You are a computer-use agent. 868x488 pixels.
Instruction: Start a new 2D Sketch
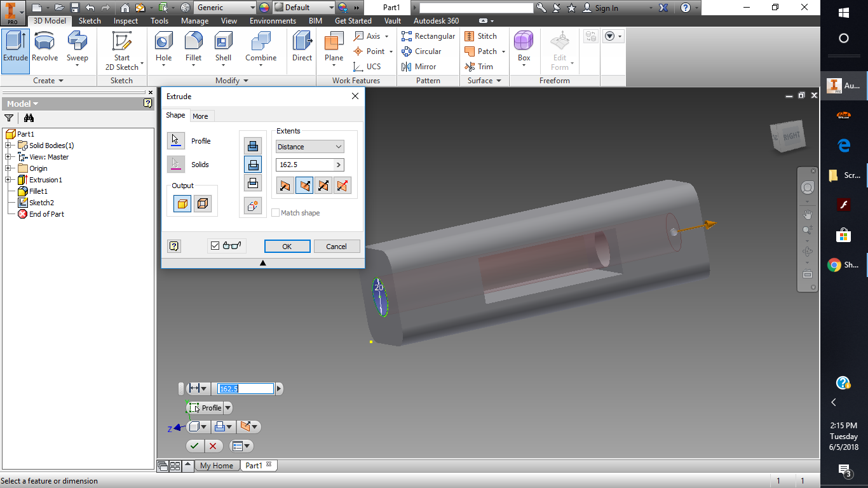click(x=122, y=51)
